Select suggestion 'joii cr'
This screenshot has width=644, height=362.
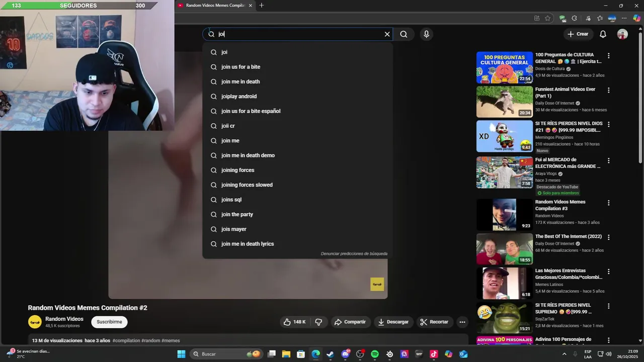(x=298, y=126)
